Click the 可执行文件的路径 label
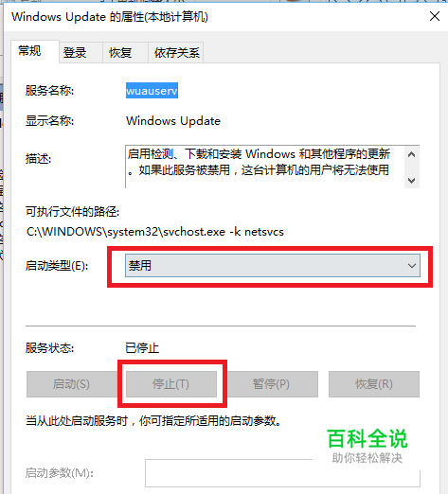448x494 pixels. tap(72, 212)
